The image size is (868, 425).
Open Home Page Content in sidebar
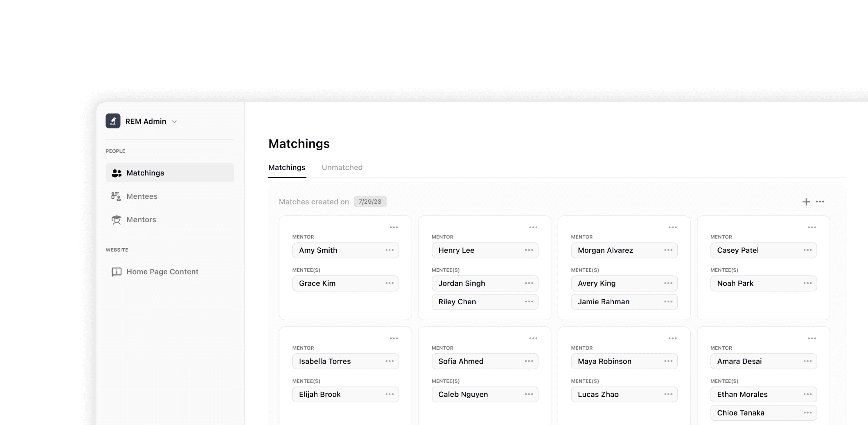pos(162,272)
